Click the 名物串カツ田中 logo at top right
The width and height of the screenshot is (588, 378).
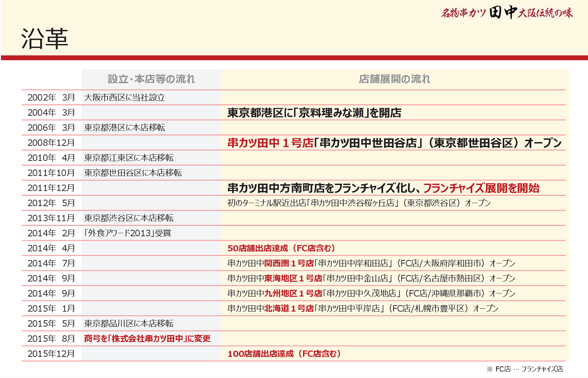(507, 13)
